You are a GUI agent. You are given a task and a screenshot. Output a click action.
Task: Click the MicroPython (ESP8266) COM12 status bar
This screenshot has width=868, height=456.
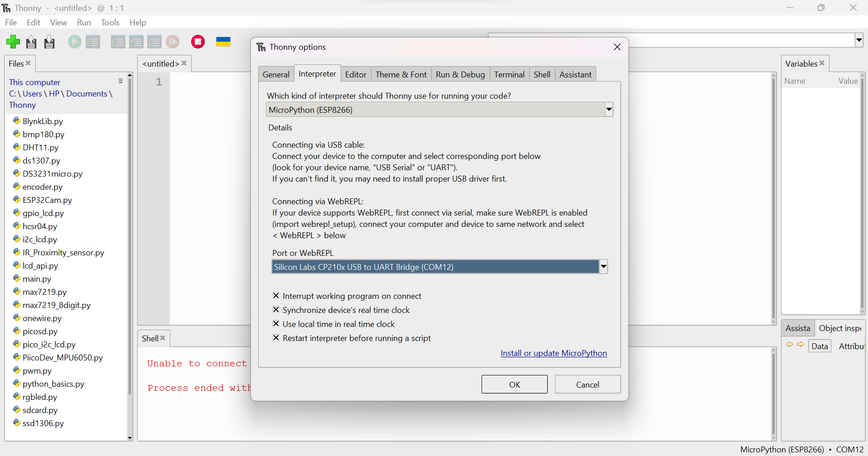[x=802, y=450]
